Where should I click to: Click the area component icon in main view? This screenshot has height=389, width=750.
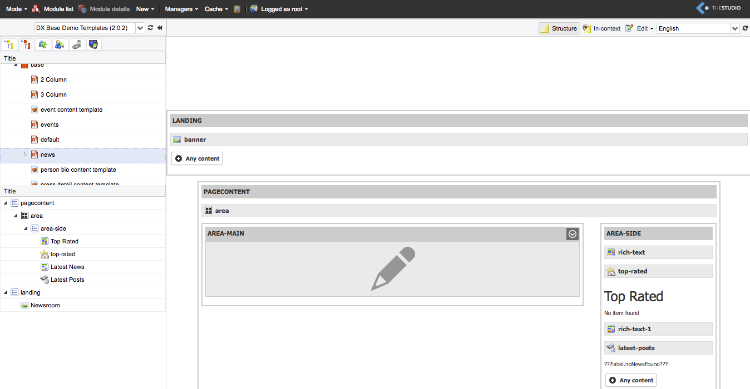[x=209, y=211]
